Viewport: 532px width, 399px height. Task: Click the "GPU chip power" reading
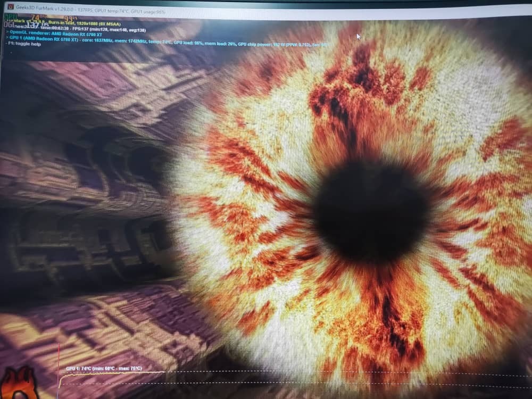266,44
